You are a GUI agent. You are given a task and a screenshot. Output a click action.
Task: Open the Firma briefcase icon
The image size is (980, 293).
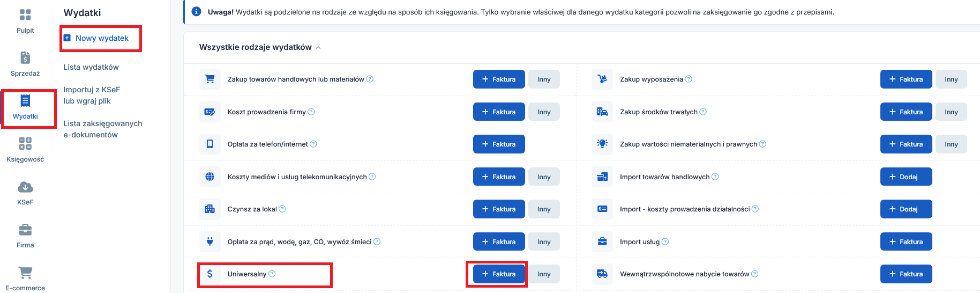click(25, 230)
